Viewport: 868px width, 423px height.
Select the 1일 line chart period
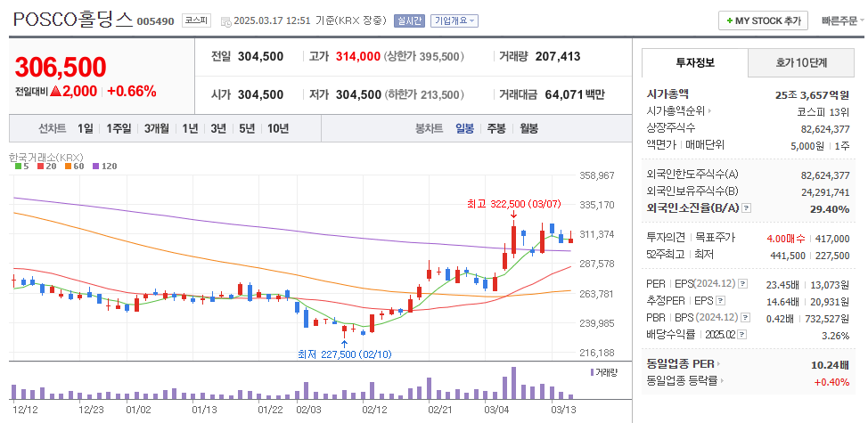[86, 129]
